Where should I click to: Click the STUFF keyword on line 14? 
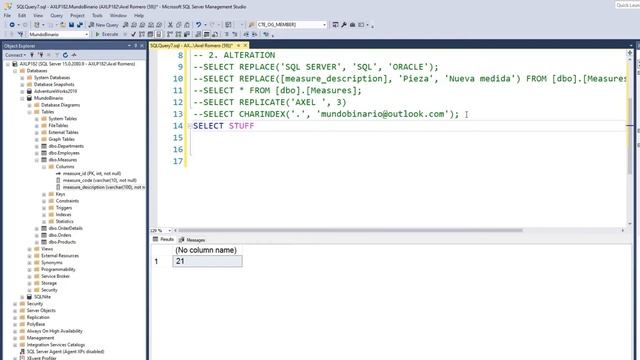coord(241,126)
